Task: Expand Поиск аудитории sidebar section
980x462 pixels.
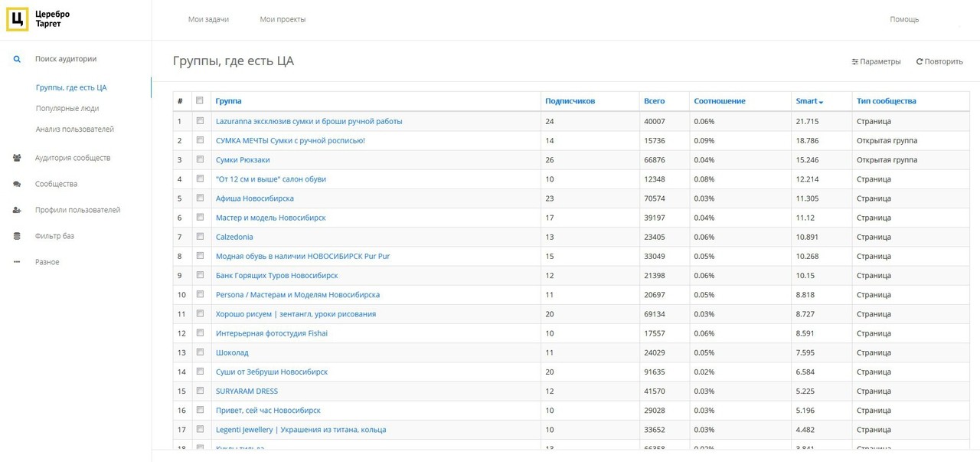Action: point(66,59)
